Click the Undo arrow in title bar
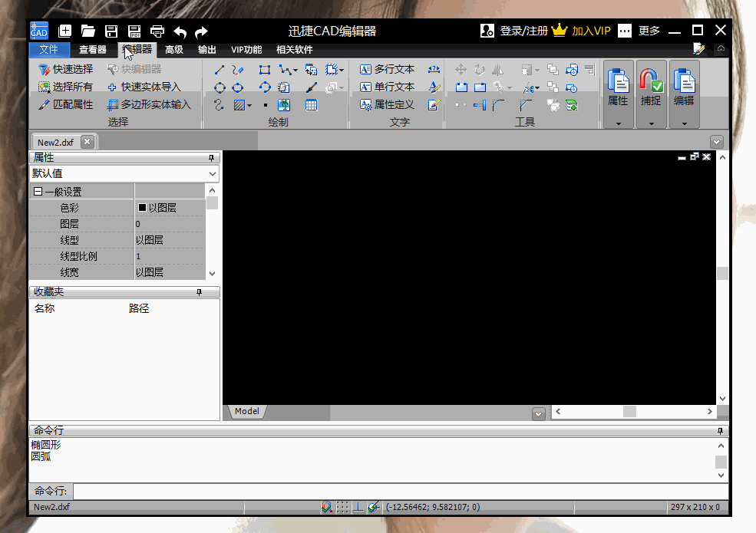This screenshot has width=756, height=533. pos(180,31)
